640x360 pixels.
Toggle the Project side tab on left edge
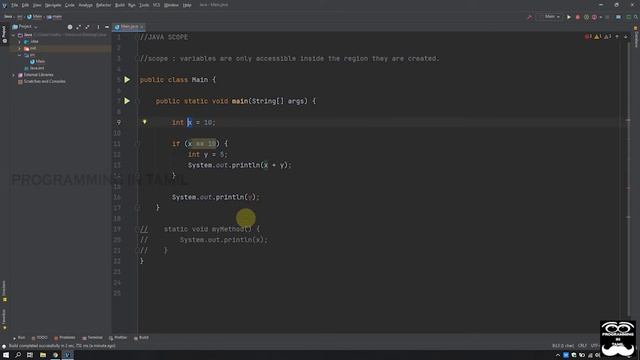tap(4, 34)
